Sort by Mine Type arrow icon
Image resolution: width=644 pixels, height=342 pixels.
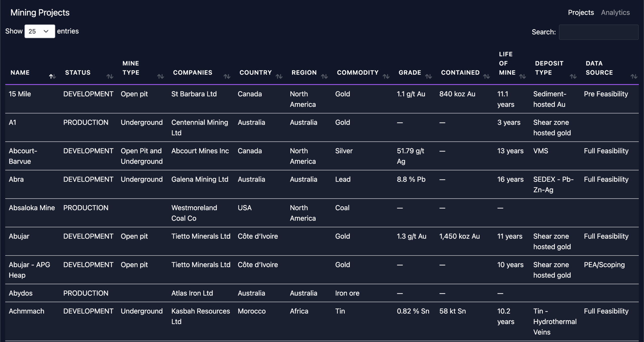click(160, 76)
